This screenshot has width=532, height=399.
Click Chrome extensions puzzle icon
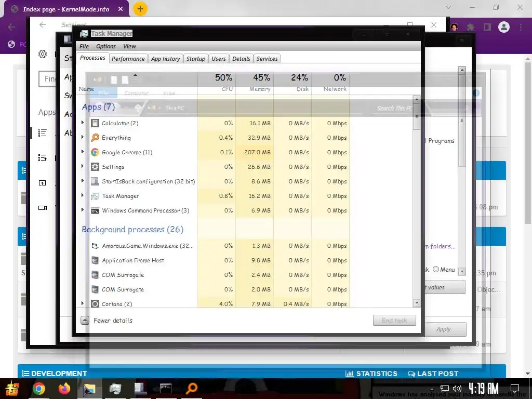click(x=471, y=27)
